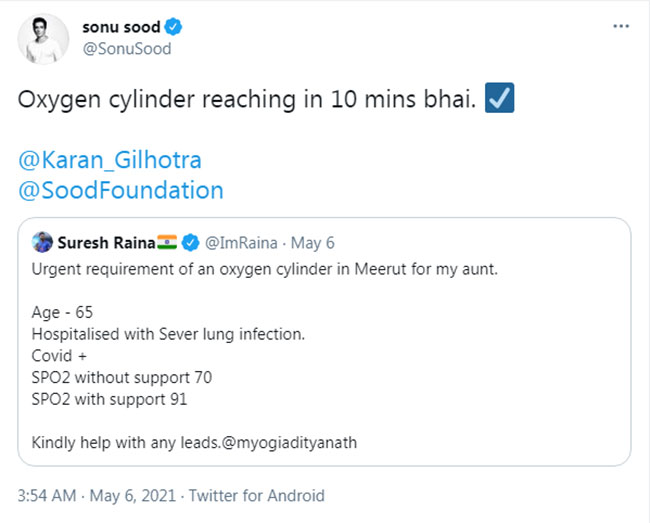650x523 pixels.
Task: Click Suresh Raina's small avatar icon
Action: [42, 242]
